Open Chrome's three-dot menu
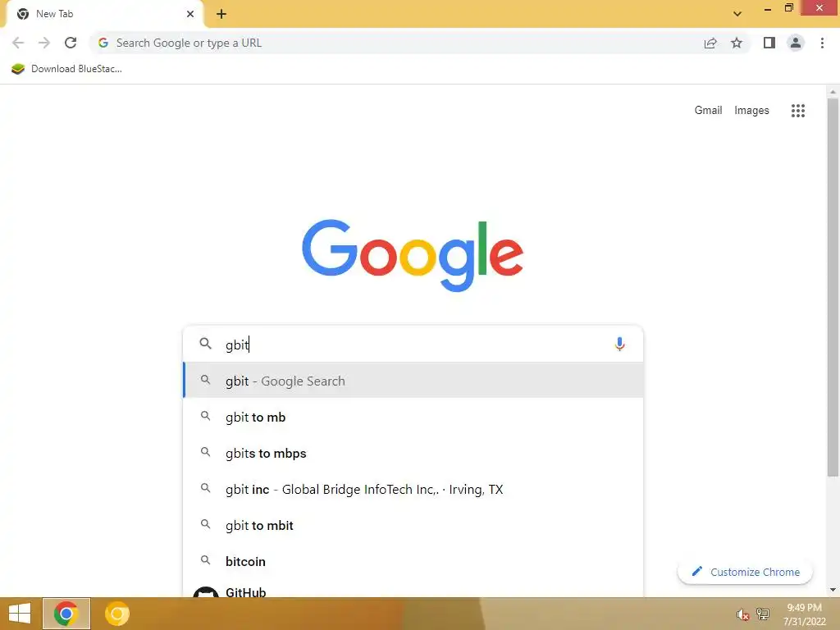The width and height of the screenshot is (840, 630). [822, 43]
